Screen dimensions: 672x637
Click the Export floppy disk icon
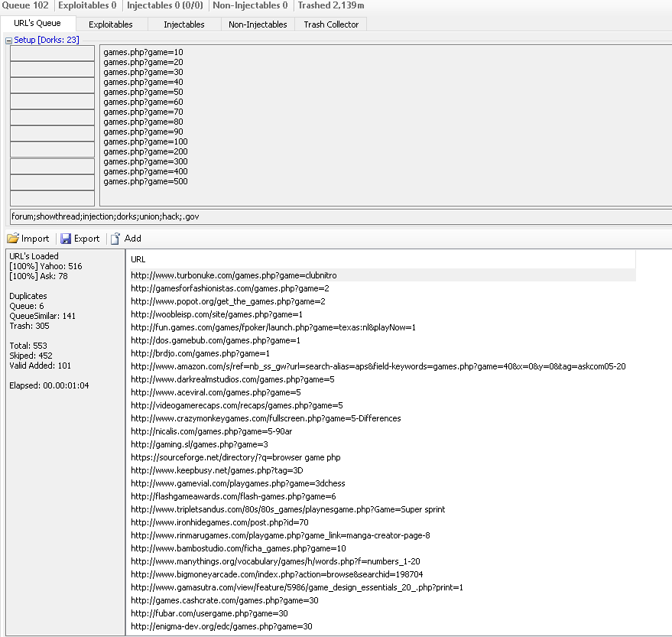(66, 239)
